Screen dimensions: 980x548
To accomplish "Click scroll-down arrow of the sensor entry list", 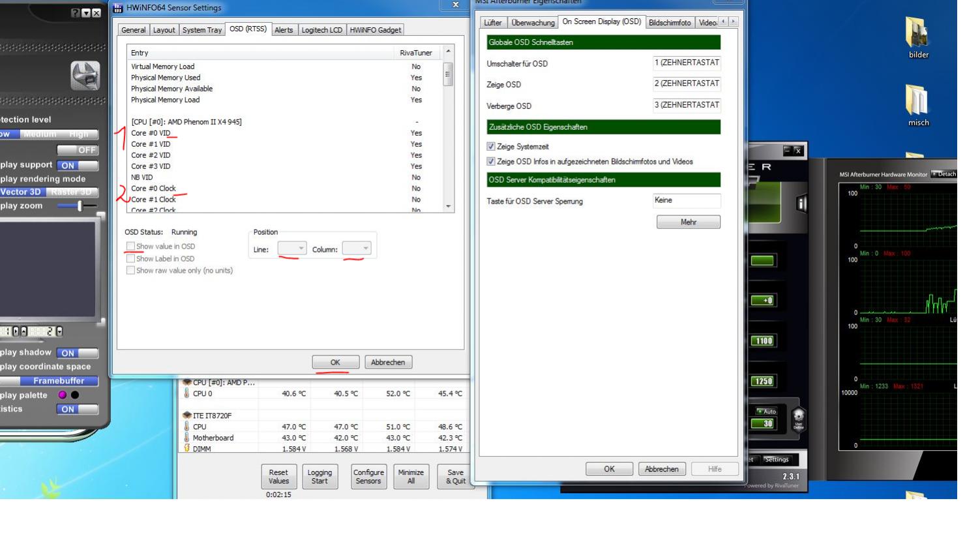I will pyautogui.click(x=448, y=206).
